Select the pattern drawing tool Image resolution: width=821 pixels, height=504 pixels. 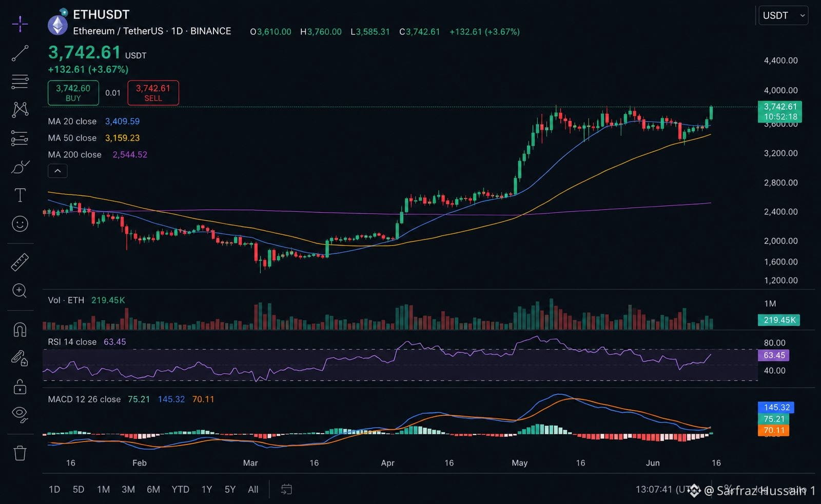pos(20,109)
